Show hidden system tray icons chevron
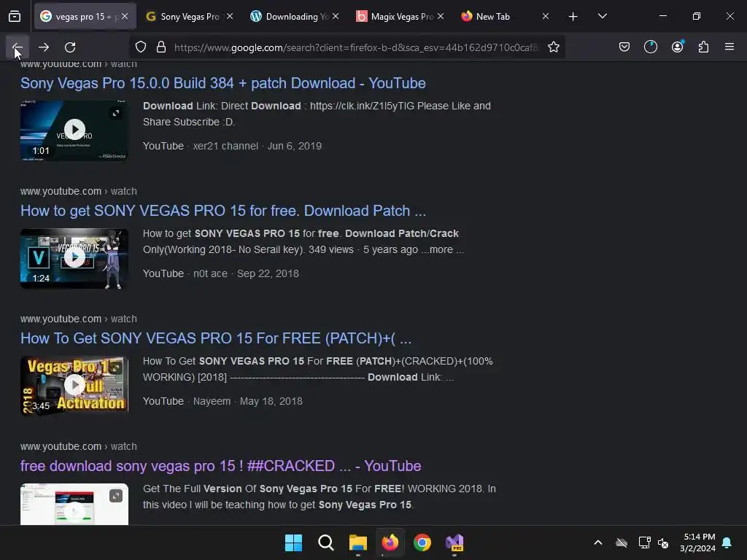 pyautogui.click(x=598, y=542)
